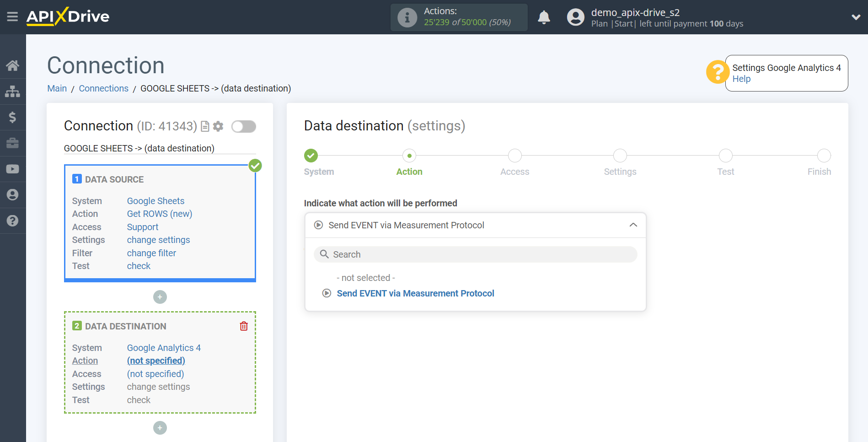Viewport: 868px width, 442px height.
Task: Click the green checkmark on Data Source block
Action: pyautogui.click(x=255, y=166)
